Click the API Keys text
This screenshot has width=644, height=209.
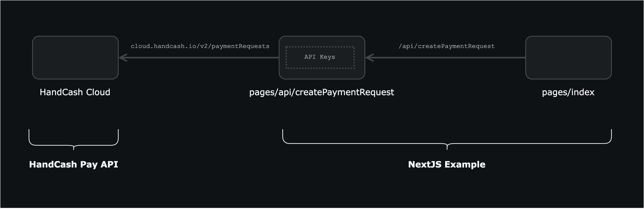point(319,57)
